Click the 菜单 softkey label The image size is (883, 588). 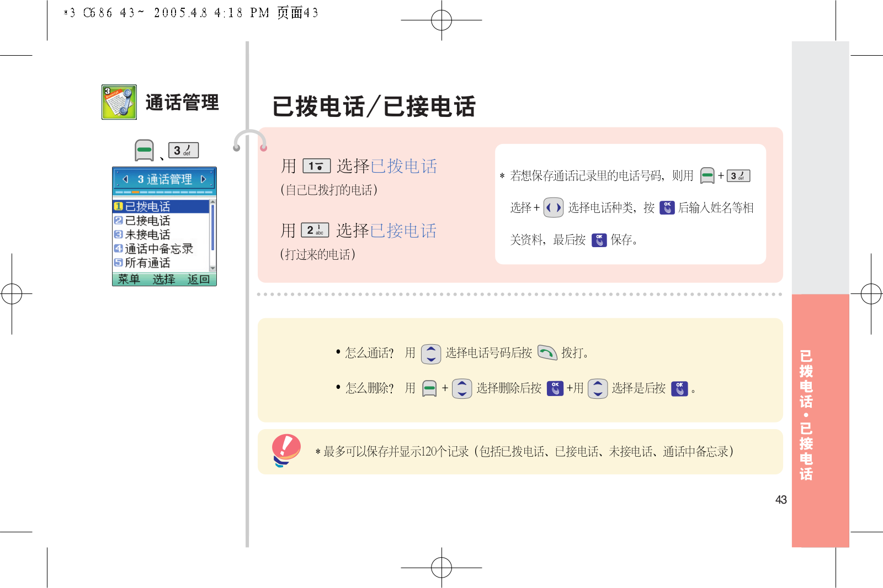tap(129, 279)
